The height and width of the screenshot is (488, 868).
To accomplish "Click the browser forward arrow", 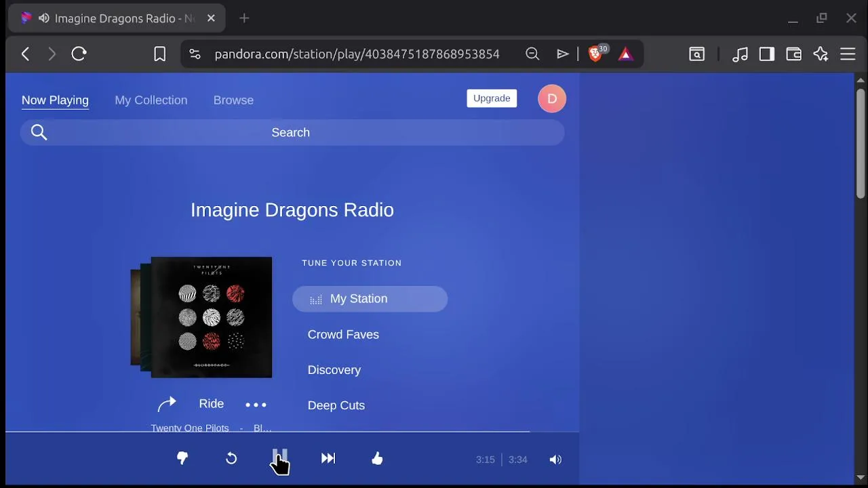I will point(52,54).
